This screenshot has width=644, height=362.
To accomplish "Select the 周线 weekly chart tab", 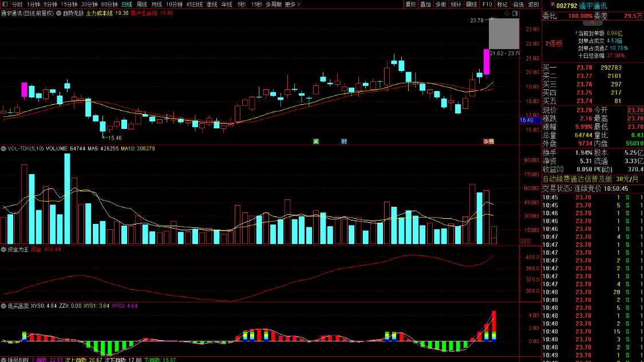I will (x=142, y=5).
